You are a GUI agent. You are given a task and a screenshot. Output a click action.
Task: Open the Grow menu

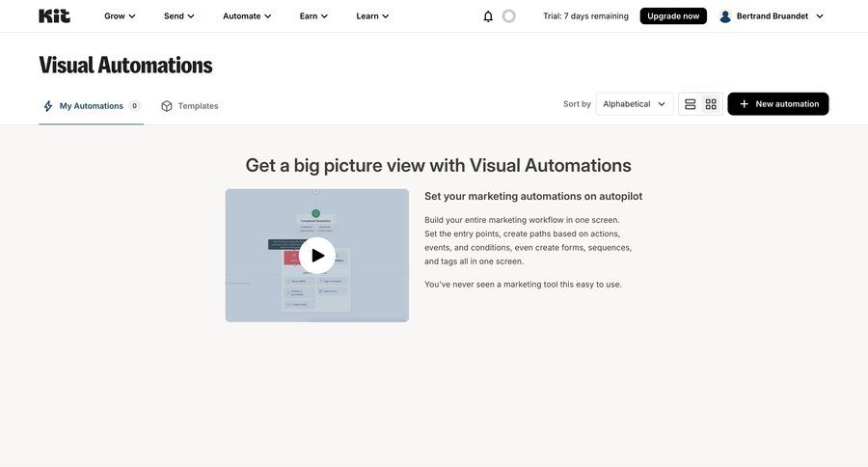tap(120, 16)
